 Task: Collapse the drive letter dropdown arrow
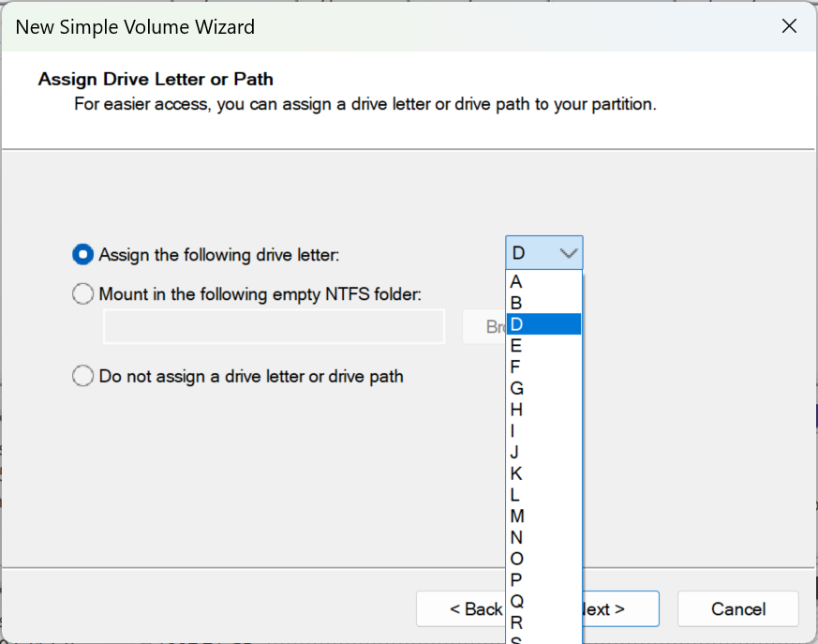(x=568, y=253)
